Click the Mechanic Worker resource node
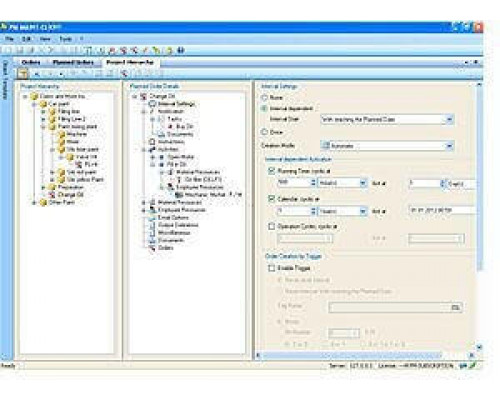 (x=209, y=195)
